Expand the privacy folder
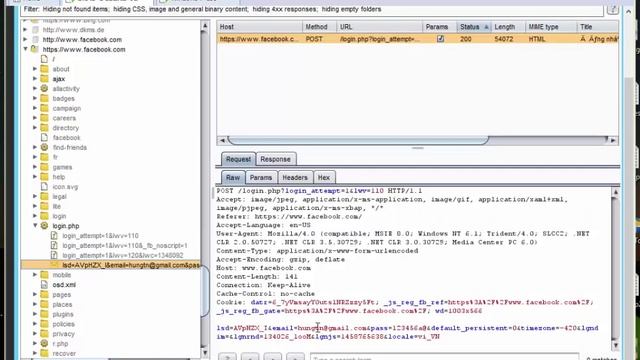The width and height of the screenshot is (640, 360). click(x=36, y=333)
